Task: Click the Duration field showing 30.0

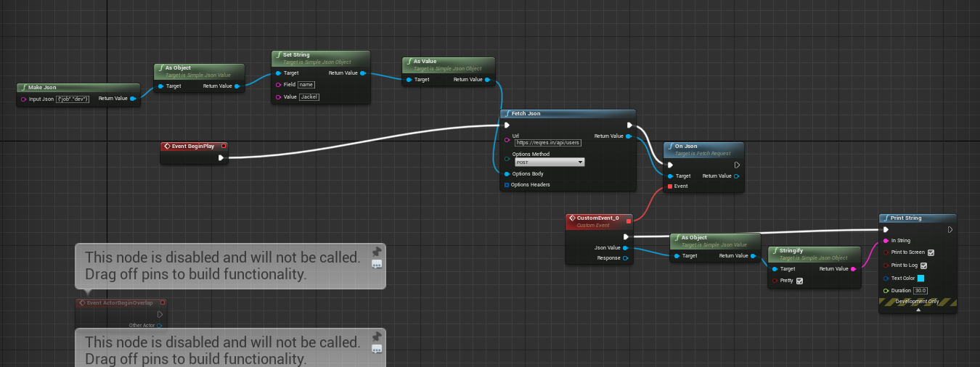Action: coord(920,291)
